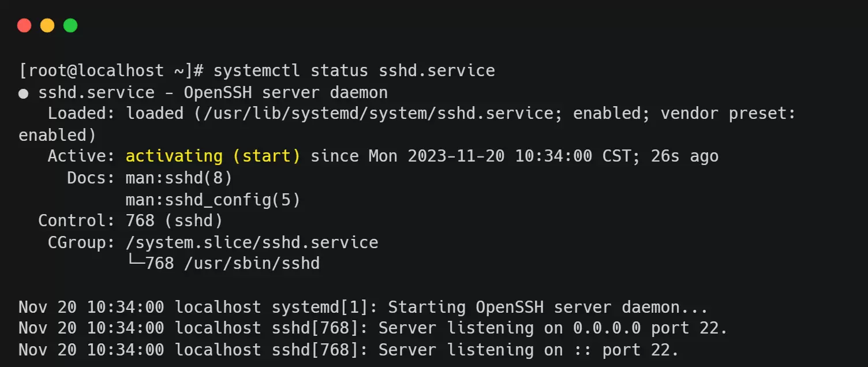Click the "Control:" field label

coord(77,220)
